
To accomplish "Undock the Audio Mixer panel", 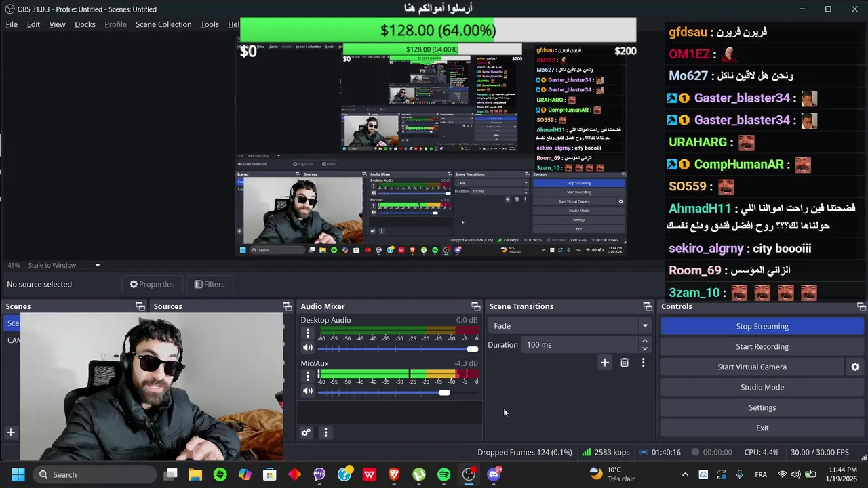I will [x=476, y=306].
